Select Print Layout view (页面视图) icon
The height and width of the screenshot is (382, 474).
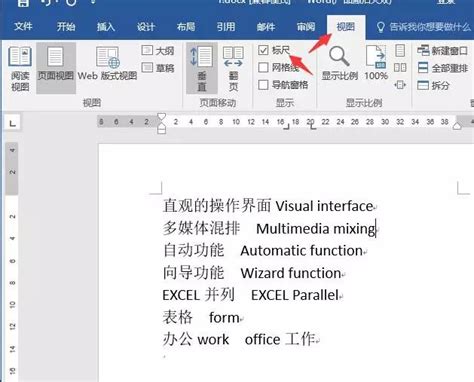56,68
